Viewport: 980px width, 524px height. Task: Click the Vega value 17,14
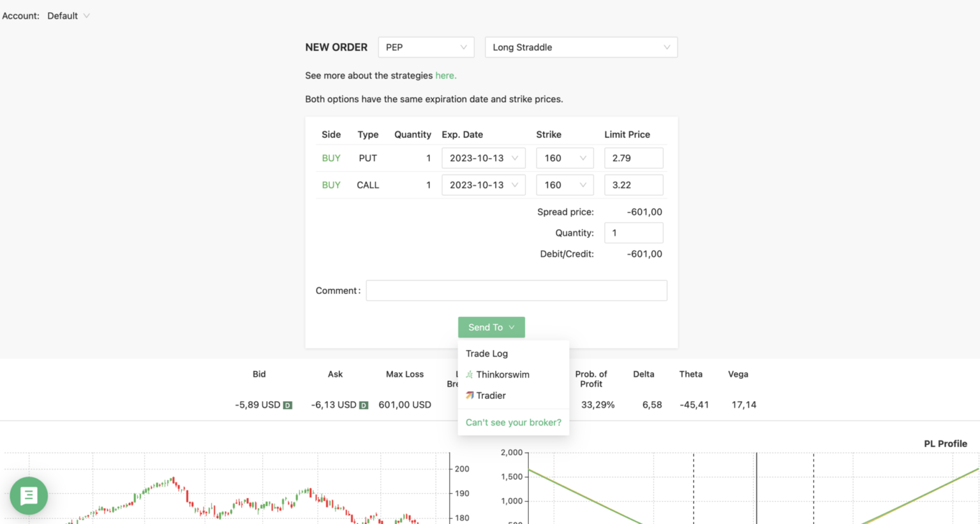coord(744,405)
